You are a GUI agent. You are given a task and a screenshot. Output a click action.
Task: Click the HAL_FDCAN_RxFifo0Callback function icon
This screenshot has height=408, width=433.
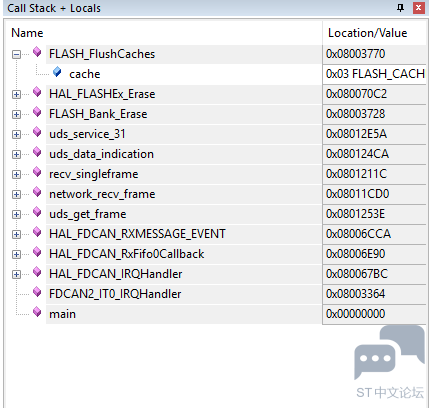coord(37,252)
